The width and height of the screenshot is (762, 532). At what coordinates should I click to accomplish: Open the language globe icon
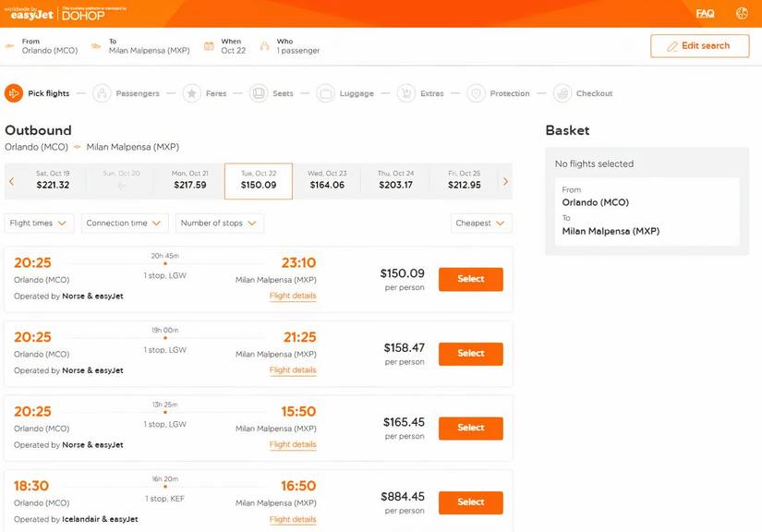tap(742, 14)
